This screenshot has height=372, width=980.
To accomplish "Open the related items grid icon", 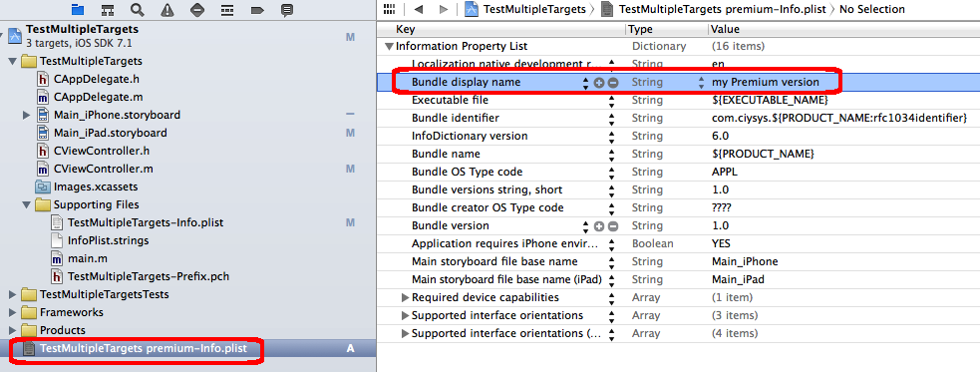I will 390,9.
